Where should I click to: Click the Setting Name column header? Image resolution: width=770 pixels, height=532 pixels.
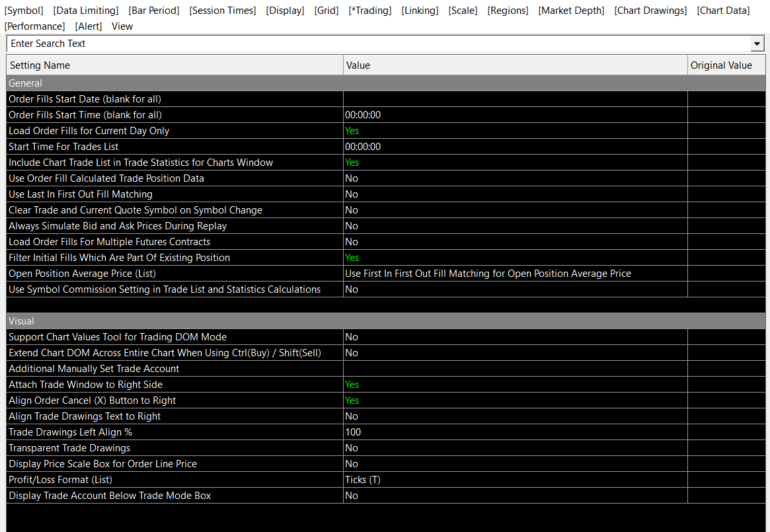coord(175,65)
